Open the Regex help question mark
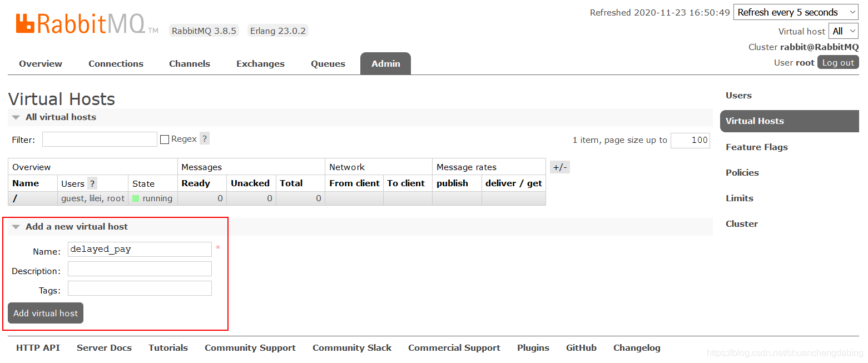 pyautogui.click(x=205, y=139)
